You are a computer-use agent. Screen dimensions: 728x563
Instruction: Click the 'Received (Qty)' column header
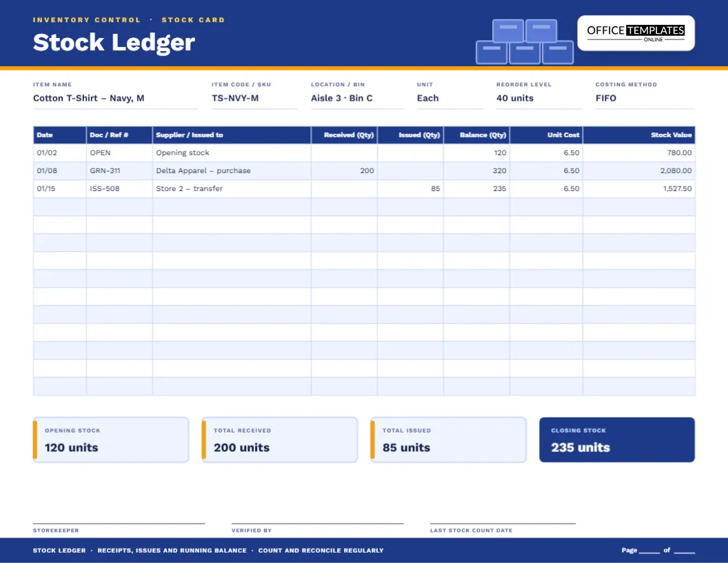345,135
